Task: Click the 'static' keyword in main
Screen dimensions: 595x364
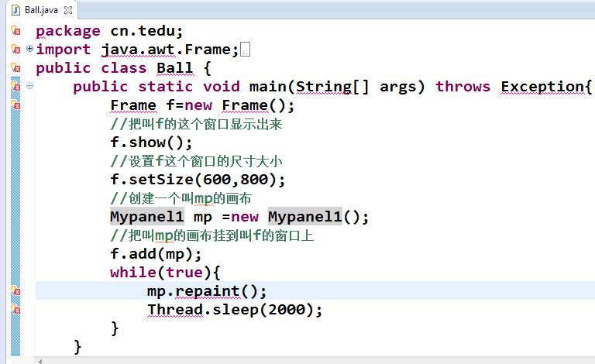Action: (165, 87)
